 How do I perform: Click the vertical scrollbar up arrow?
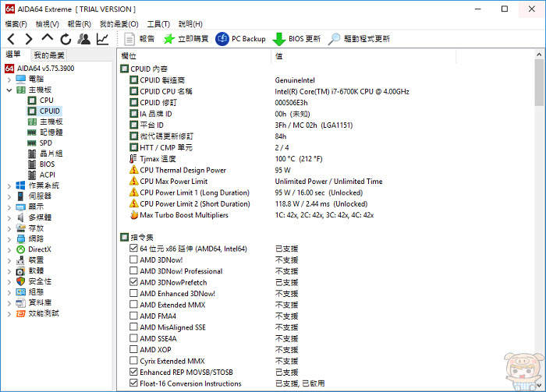click(539, 55)
